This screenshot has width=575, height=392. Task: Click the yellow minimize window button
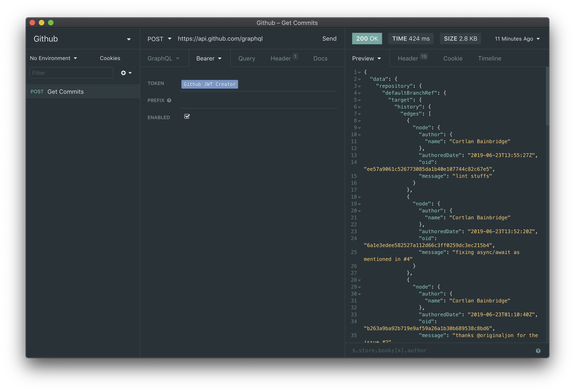pyautogui.click(x=42, y=23)
